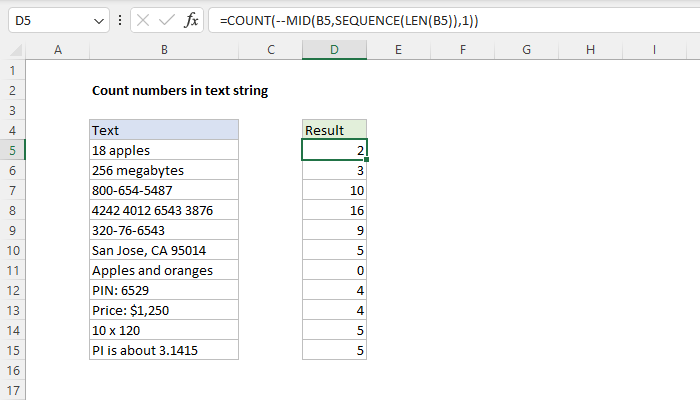
Task: Click the title 'Count numbers in text string'
Action: click(x=180, y=91)
